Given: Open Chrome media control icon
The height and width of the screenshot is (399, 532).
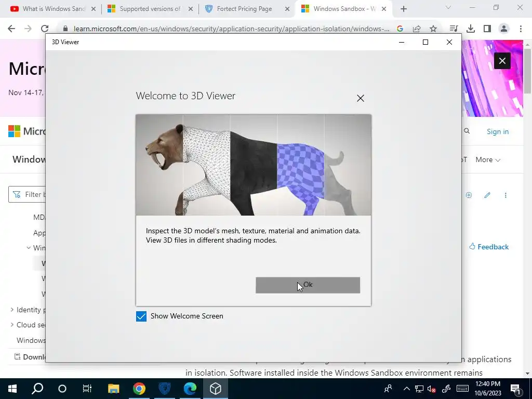Looking at the screenshot, I should point(454,29).
